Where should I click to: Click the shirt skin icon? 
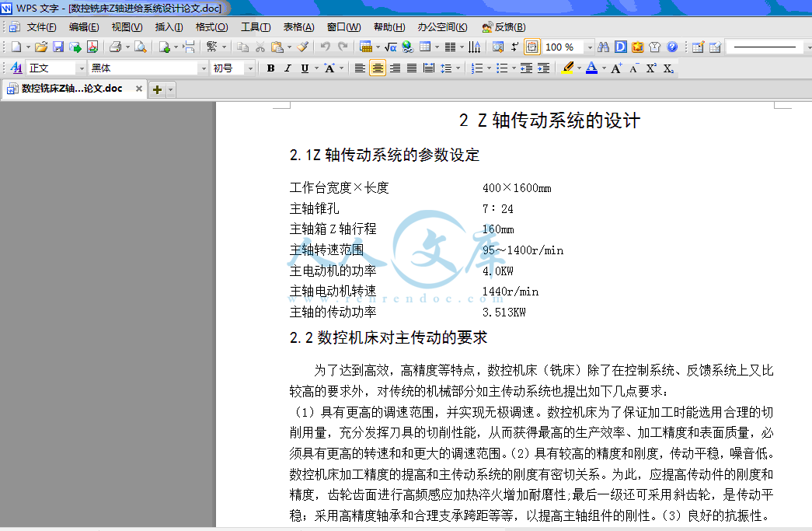pyautogui.click(x=654, y=47)
